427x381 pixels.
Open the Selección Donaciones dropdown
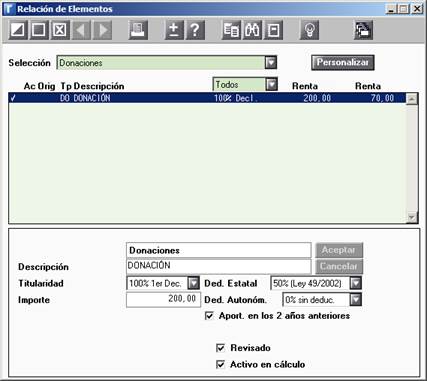(x=271, y=62)
